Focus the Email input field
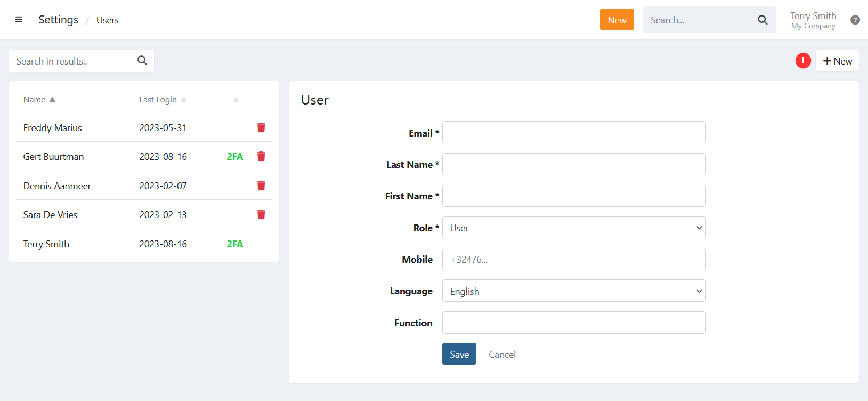868x401 pixels. [x=574, y=132]
